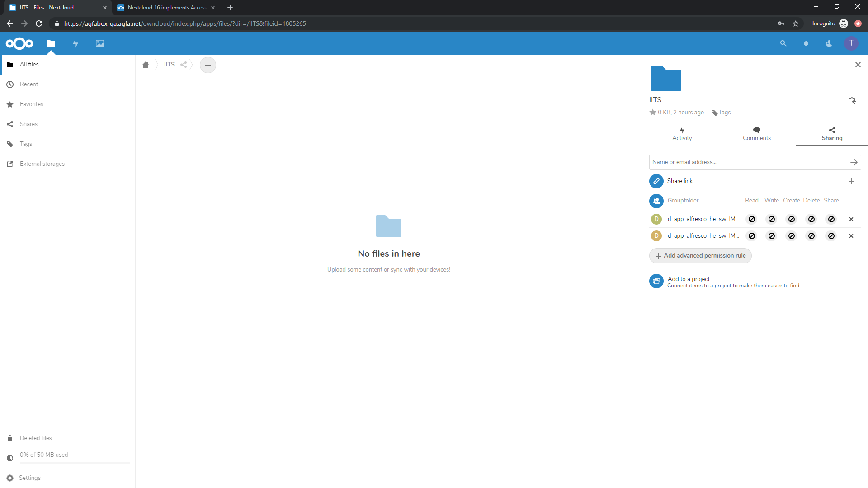Focus the Name or email address field
Screen dimensions: 868x488
point(748,162)
